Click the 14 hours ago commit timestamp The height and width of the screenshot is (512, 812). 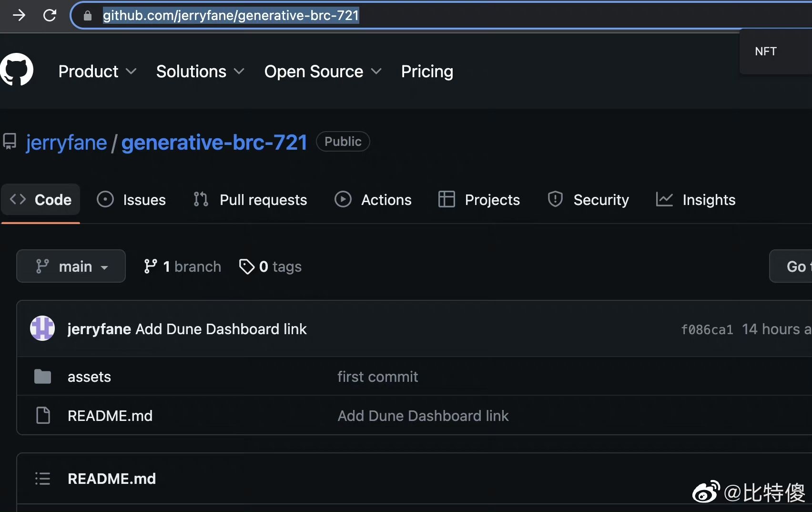pos(777,329)
